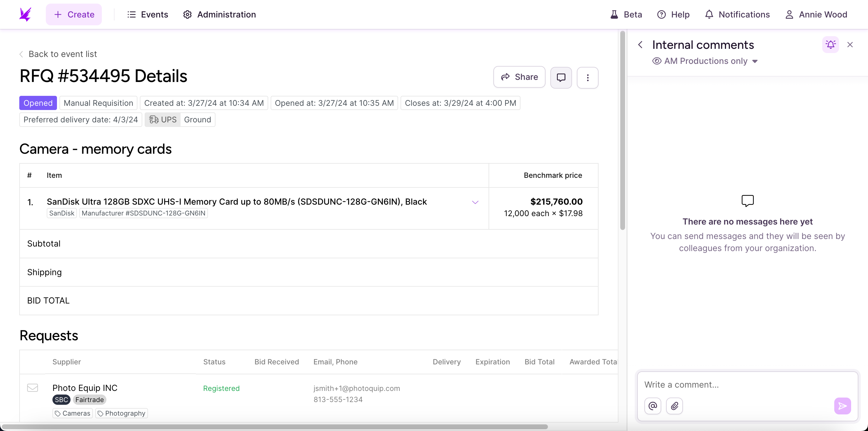
Task: Go to Events list
Action: tap(148, 14)
